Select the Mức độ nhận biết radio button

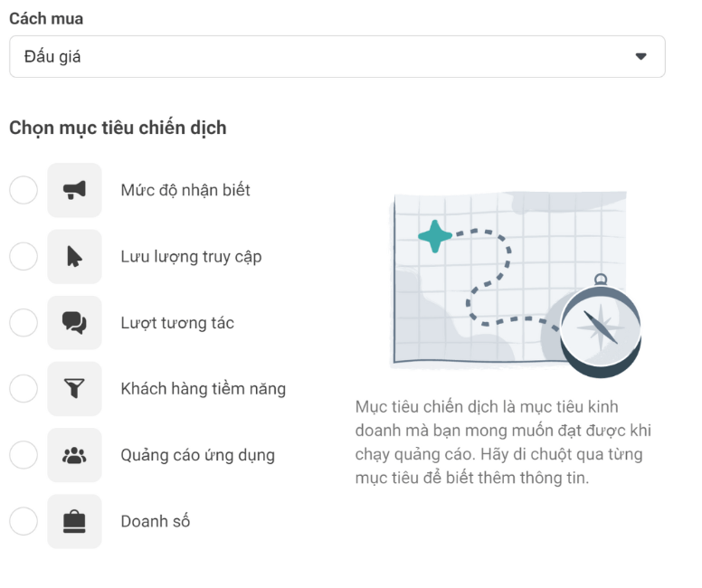(24, 190)
